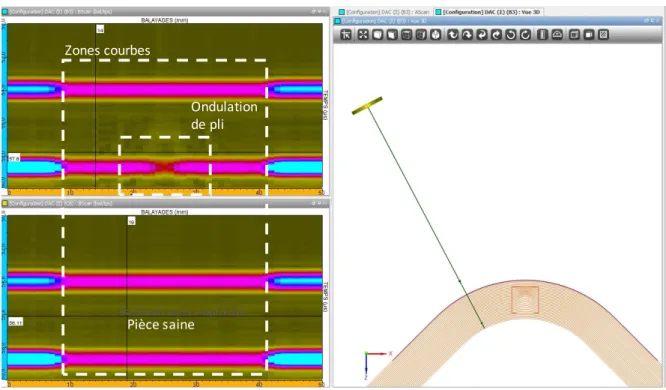This screenshot has width=666, height=390.
Task: Click the cube icon with red edge
Action: click(421, 35)
